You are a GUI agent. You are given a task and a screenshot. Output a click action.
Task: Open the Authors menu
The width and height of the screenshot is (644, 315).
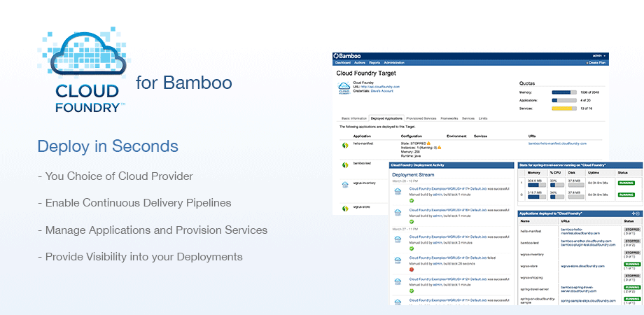coord(360,63)
